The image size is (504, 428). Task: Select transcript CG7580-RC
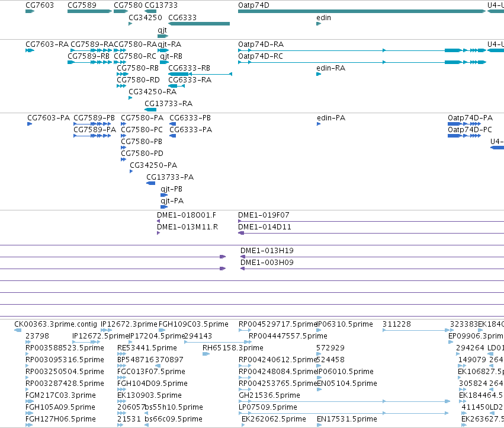[135, 56]
